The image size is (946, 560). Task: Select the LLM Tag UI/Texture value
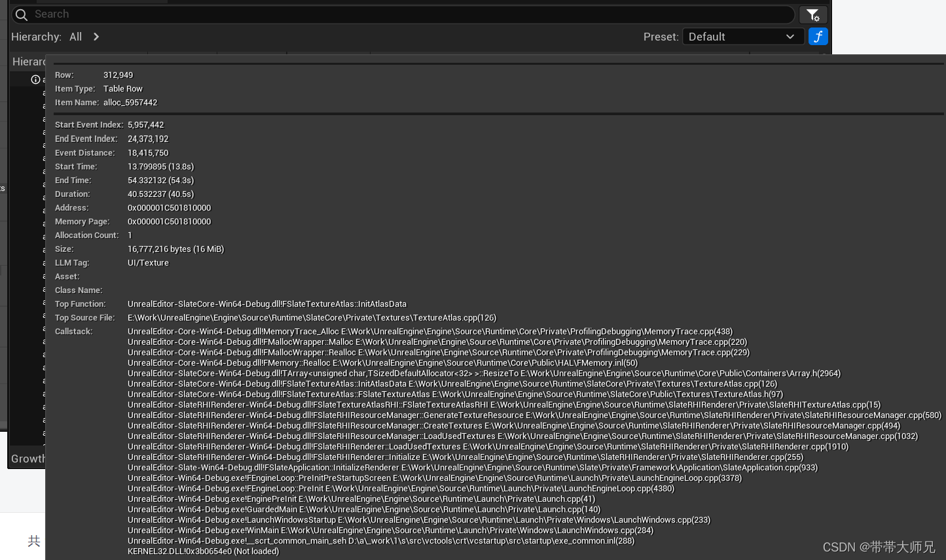(148, 263)
